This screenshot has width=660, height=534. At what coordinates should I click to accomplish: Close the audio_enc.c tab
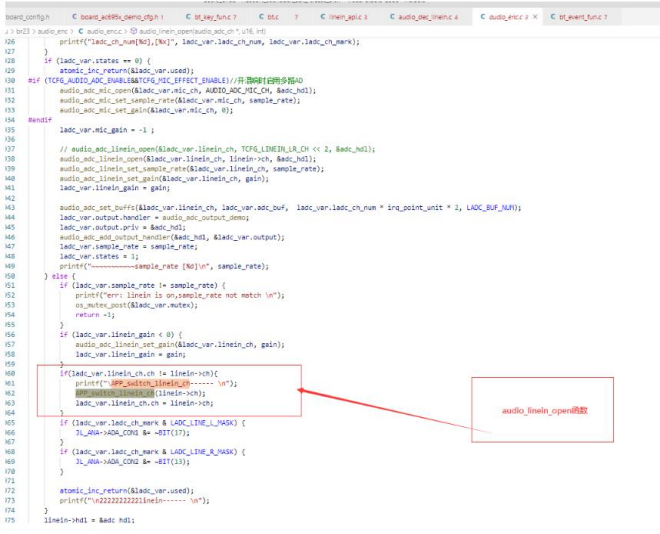coord(535,17)
